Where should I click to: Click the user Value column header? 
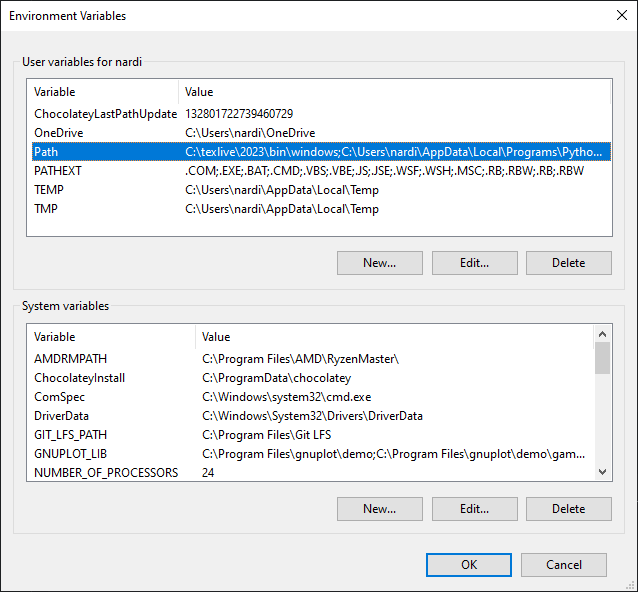click(x=394, y=92)
